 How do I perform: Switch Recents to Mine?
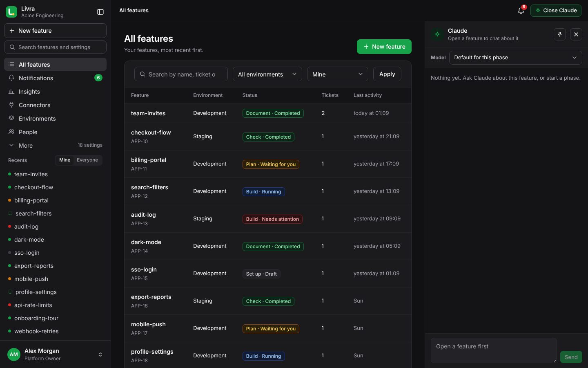65,160
